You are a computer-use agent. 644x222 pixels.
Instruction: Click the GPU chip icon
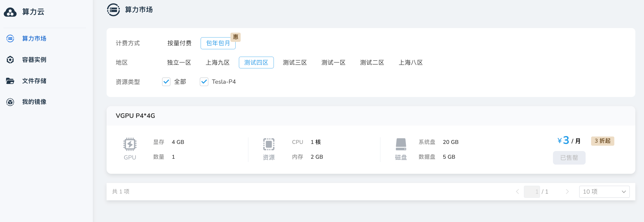coord(130,144)
